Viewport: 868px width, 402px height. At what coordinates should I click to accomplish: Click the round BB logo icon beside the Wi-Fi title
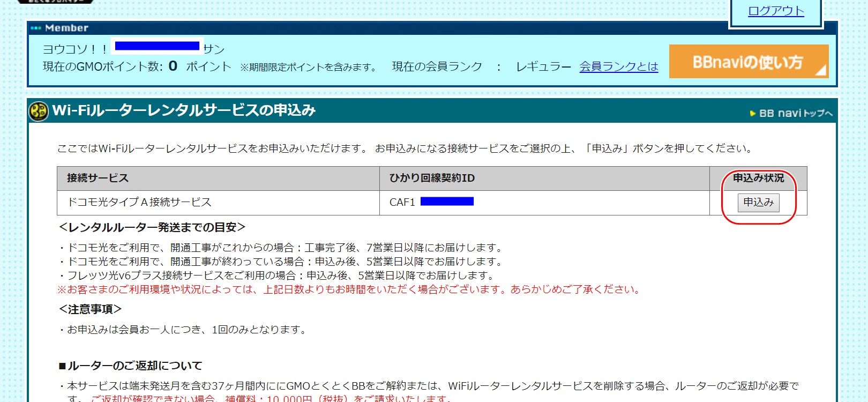pos(39,111)
